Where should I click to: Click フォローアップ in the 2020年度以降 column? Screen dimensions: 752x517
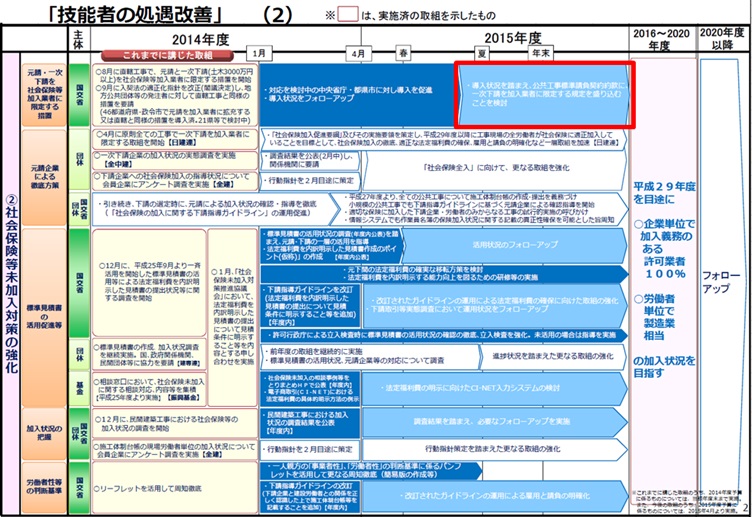tap(720, 282)
